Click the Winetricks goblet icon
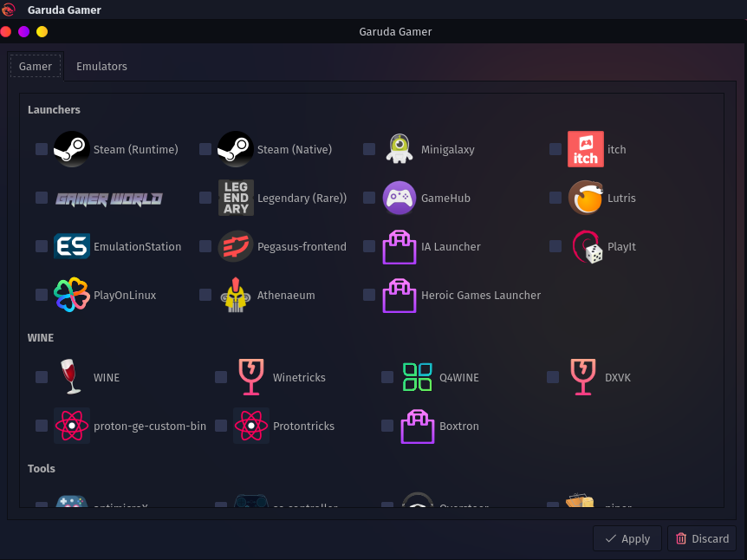The width and height of the screenshot is (747, 560). pos(251,377)
